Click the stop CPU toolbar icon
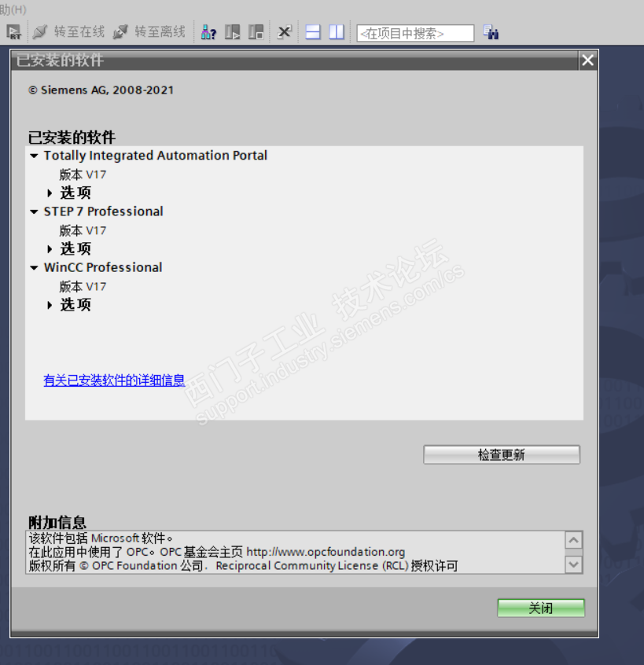 click(x=256, y=32)
